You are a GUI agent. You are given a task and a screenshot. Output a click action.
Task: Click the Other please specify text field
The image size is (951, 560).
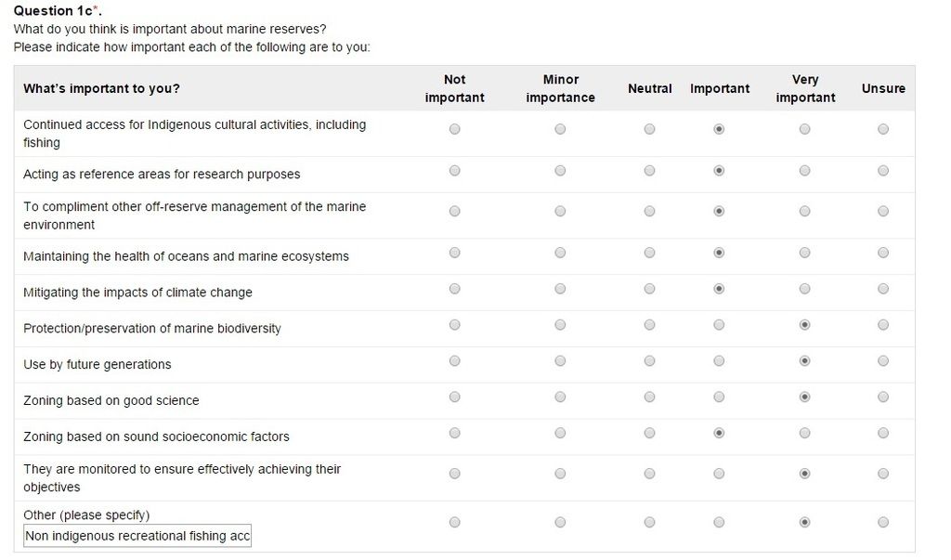(x=137, y=537)
